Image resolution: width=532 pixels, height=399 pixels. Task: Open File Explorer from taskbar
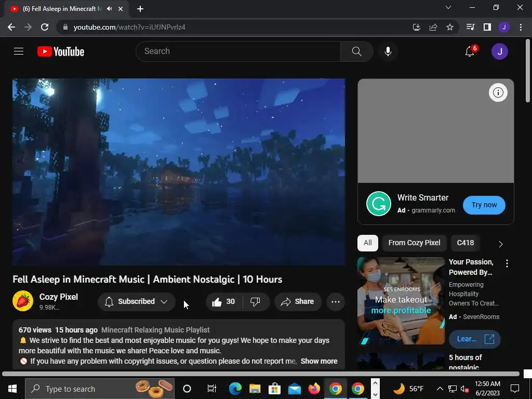(255, 389)
